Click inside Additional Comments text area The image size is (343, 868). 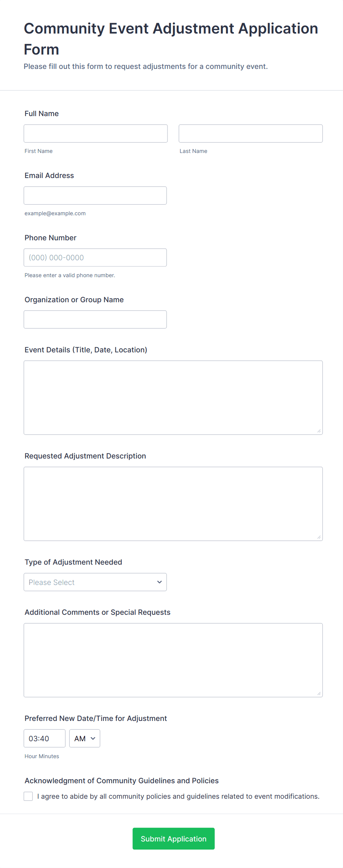coord(173,660)
